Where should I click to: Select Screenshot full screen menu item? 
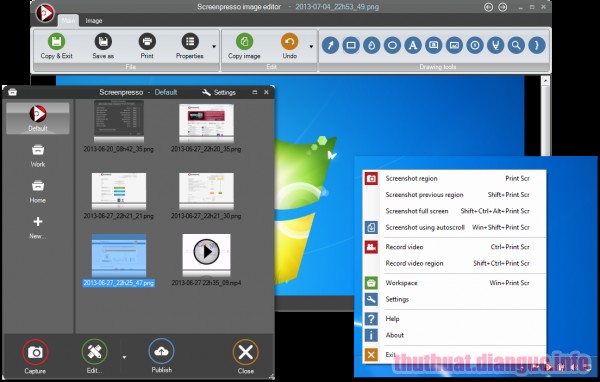(454, 211)
